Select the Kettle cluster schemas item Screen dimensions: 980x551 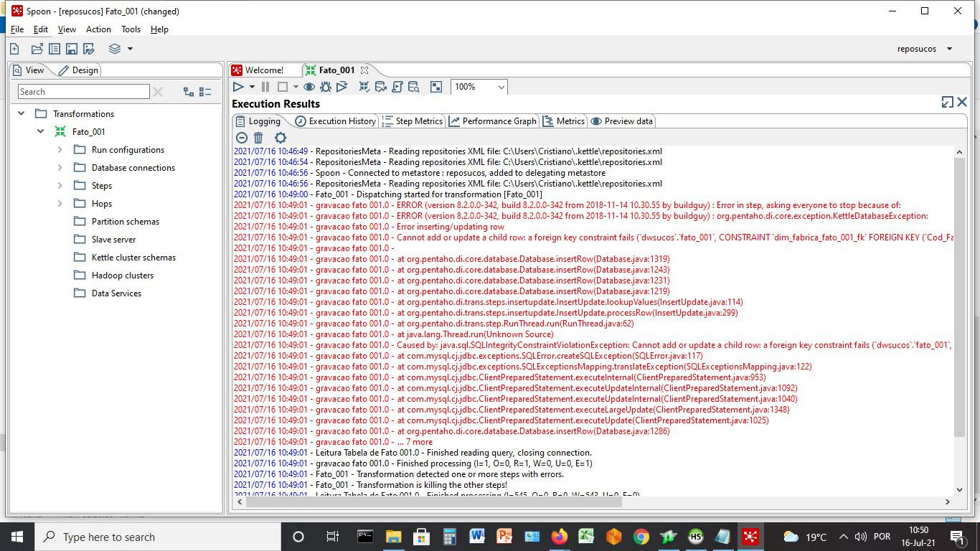(x=133, y=258)
